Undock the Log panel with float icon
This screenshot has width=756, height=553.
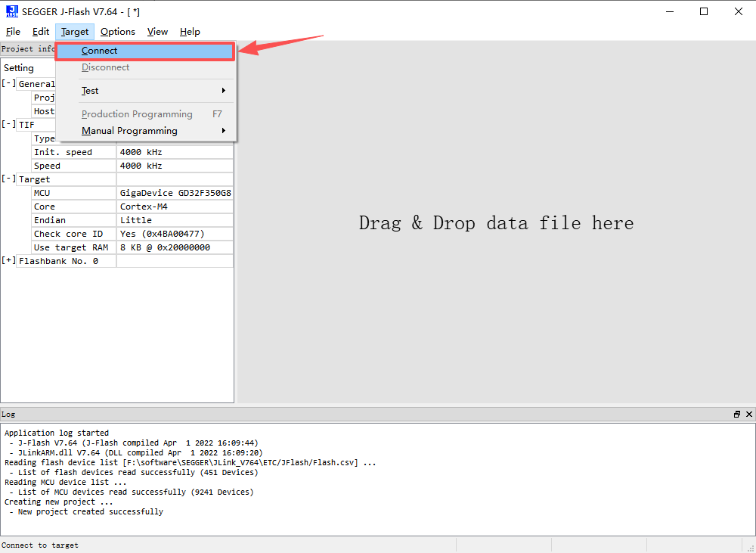click(x=736, y=414)
